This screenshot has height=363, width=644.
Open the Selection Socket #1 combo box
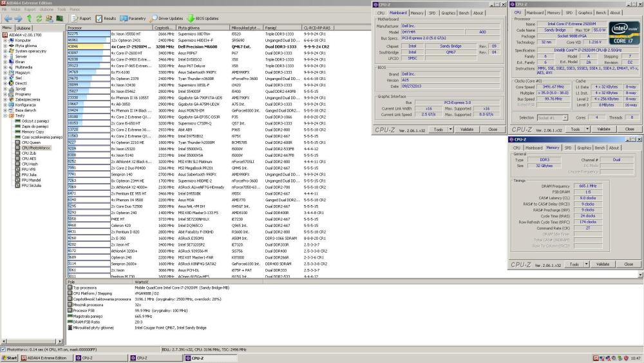coord(553,117)
